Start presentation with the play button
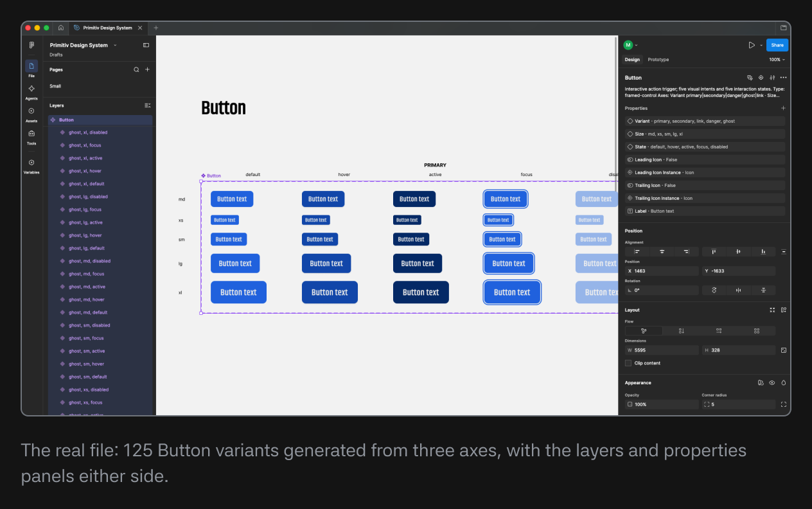Screen dimensions: 812x509 (752, 45)
